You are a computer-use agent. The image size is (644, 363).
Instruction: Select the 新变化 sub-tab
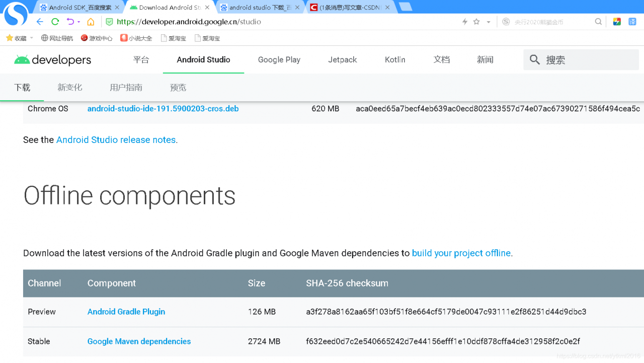pyautogui.click(x=69, y=88)
